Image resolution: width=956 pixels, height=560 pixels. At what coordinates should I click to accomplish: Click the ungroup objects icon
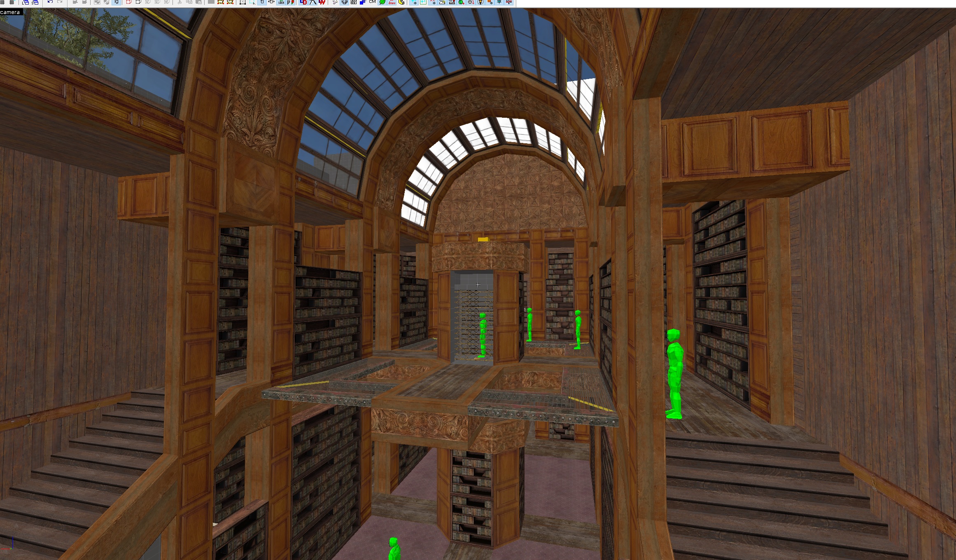point(107,2)
